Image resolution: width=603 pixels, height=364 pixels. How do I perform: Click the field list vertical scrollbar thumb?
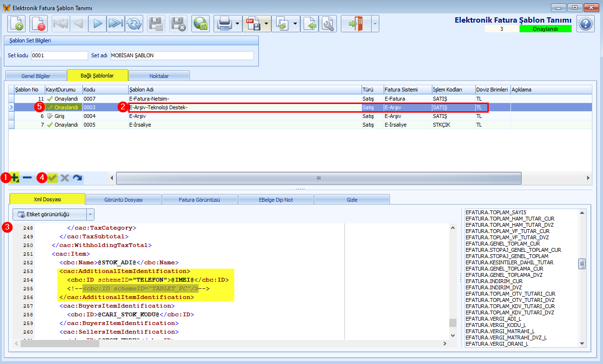tap(582, 264)
